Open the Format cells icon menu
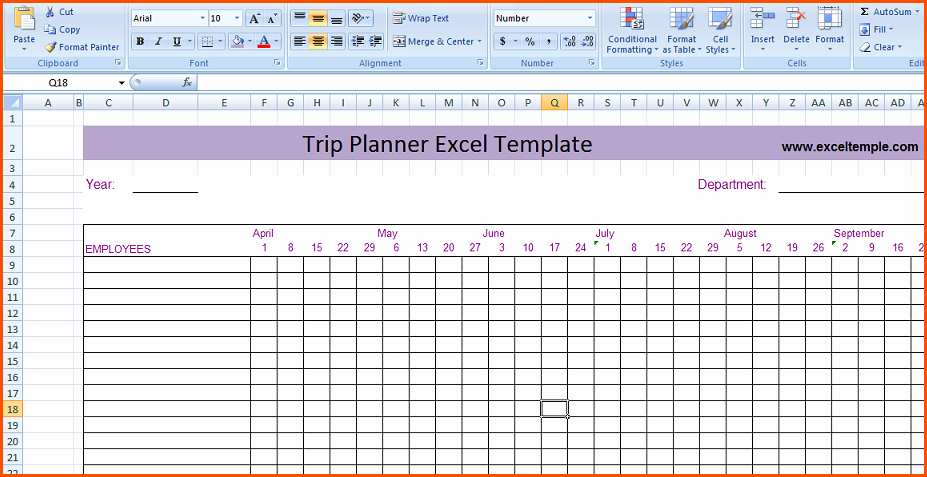Screen dimensions: 927x477 pyautogui.click(x=829, y=18)
